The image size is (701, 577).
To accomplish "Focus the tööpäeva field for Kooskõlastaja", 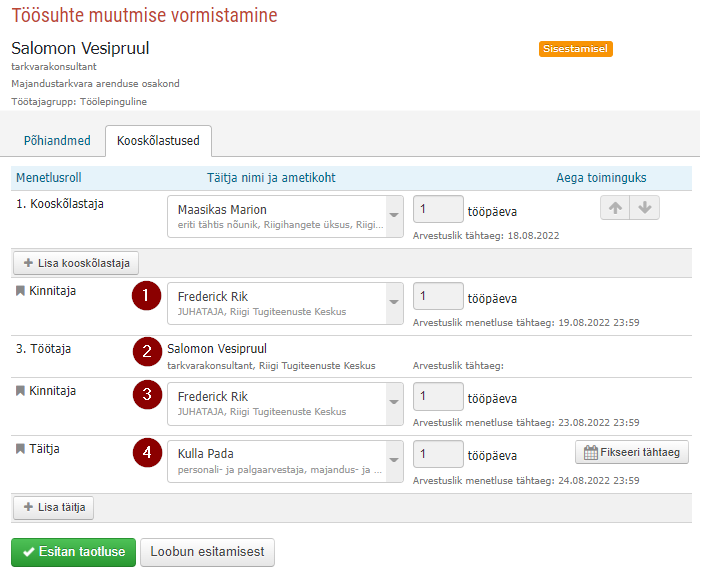I will pos(438,209).
